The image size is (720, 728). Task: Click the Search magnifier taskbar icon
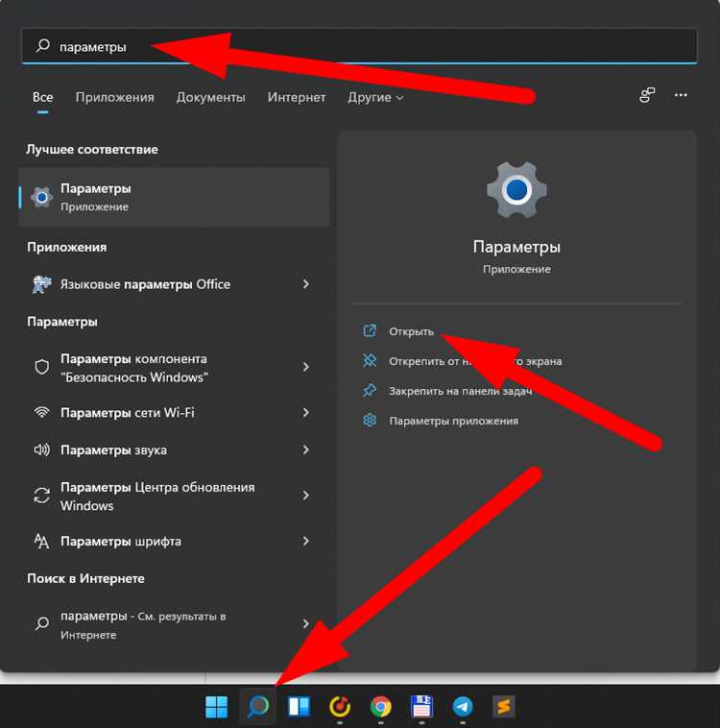257,707
